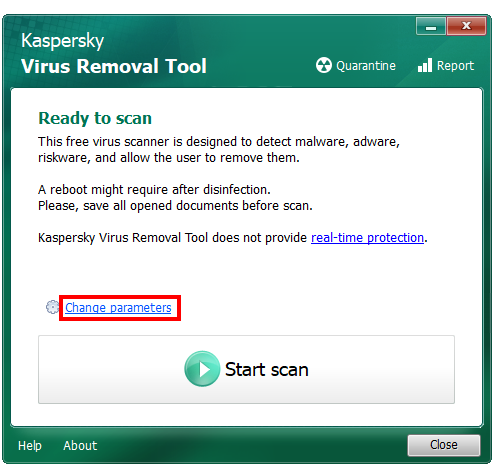This screenshot has height=466, width=497.
Task: Open the Report text label
Action: click(455, 66)
